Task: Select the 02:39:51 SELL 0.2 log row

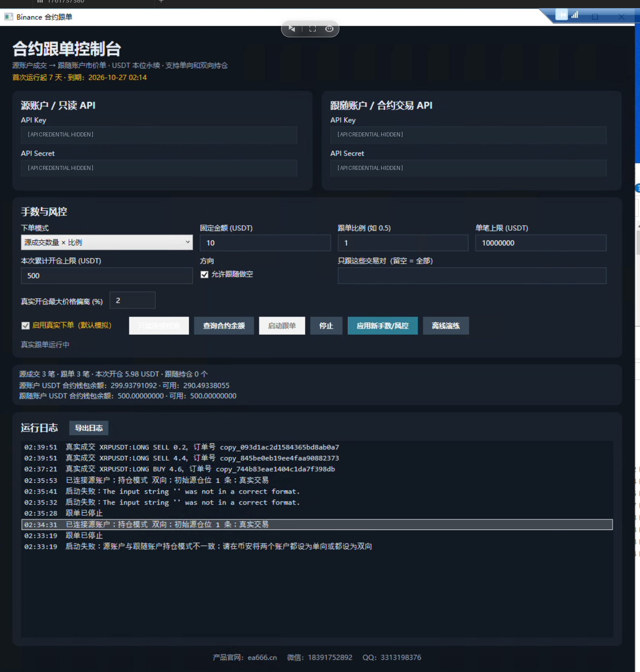Action: pos(317,447)
